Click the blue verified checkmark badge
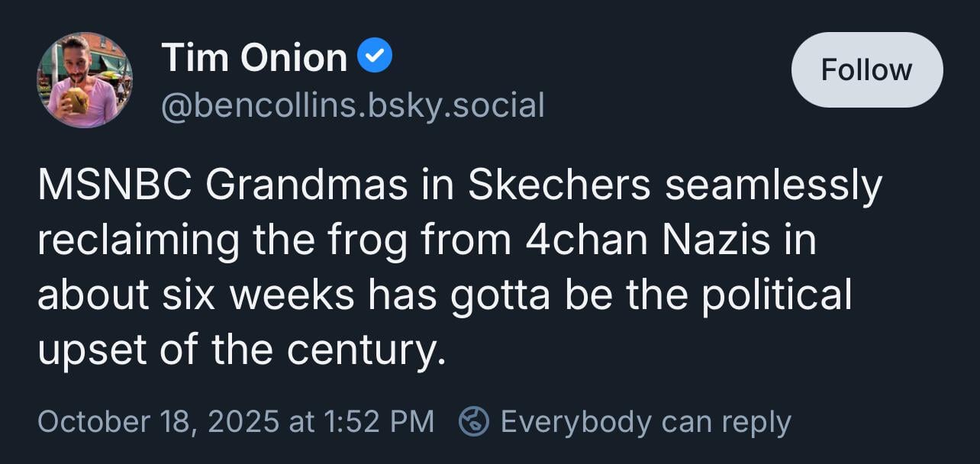 (376, 57)
